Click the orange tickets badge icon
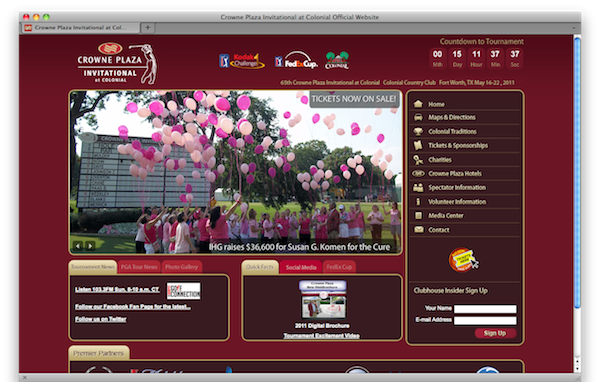Screen dimensions: 600x382 click(x=463, y=260)
